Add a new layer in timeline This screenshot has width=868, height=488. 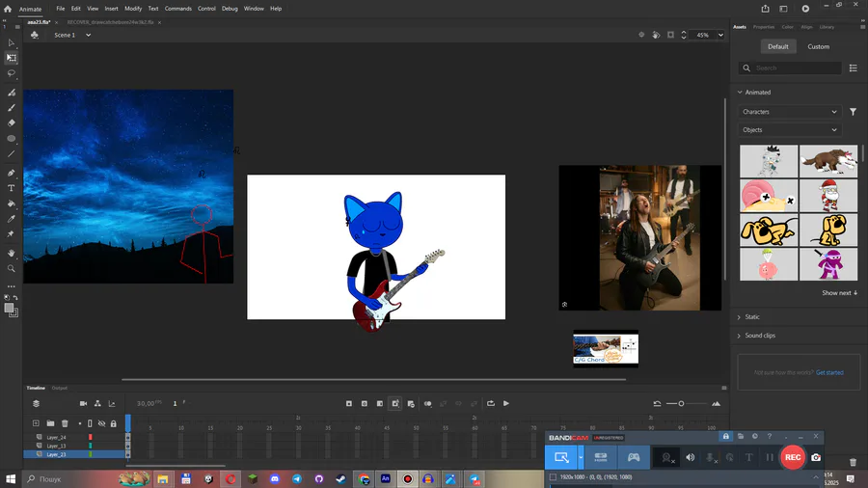(36, 423)
